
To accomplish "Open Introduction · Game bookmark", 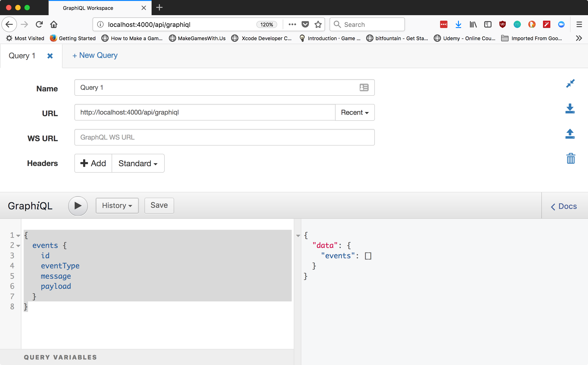I will (330, 38).
